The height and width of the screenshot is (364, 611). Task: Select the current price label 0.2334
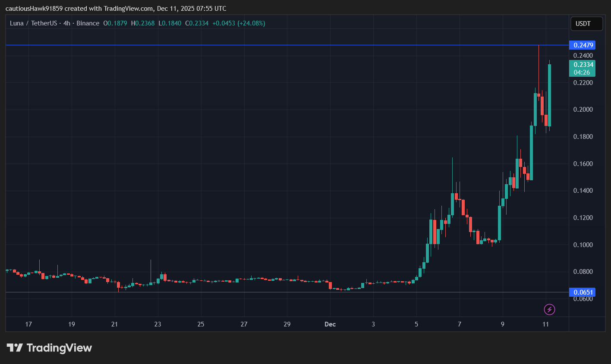(x=583, y=65)
